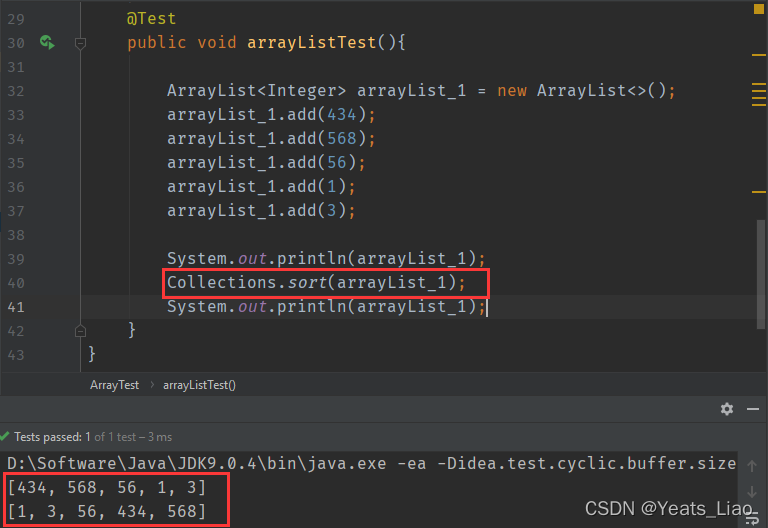Click yellow warning stripe near line 36

759,192
